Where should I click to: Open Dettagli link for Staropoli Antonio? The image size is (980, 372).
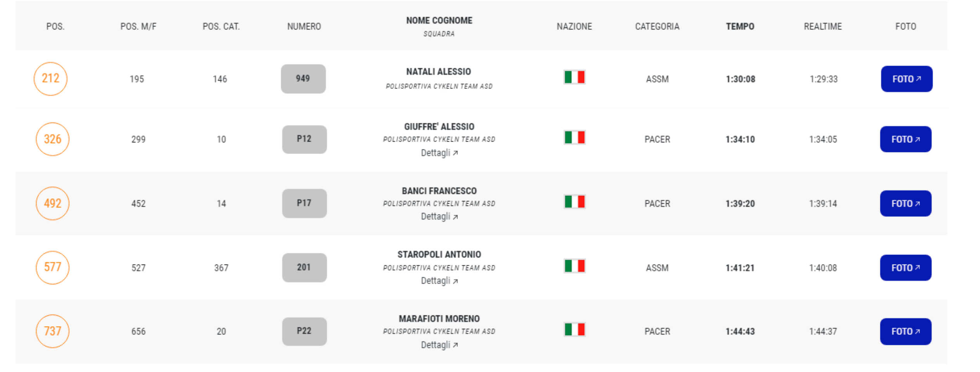click(439, 281)
